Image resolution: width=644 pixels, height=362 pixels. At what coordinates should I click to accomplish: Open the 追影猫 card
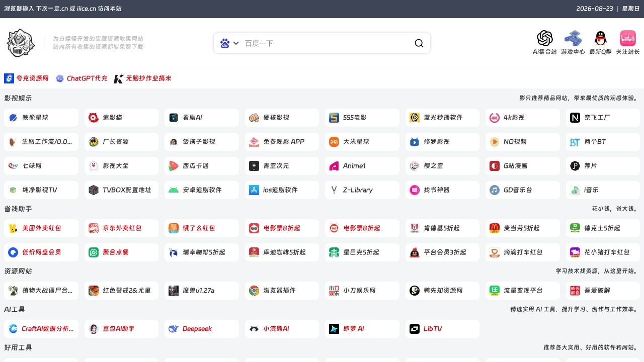click(x=122, y=118)
